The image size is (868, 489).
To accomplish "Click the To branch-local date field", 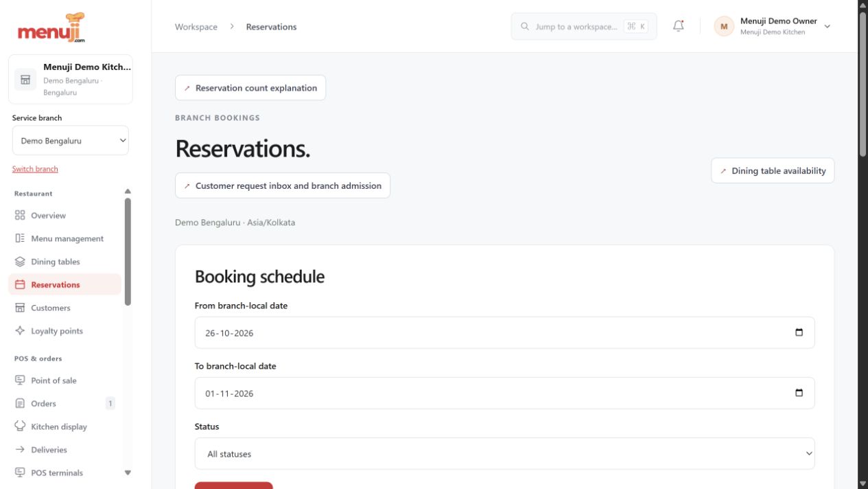I will [x=505, y=394].
